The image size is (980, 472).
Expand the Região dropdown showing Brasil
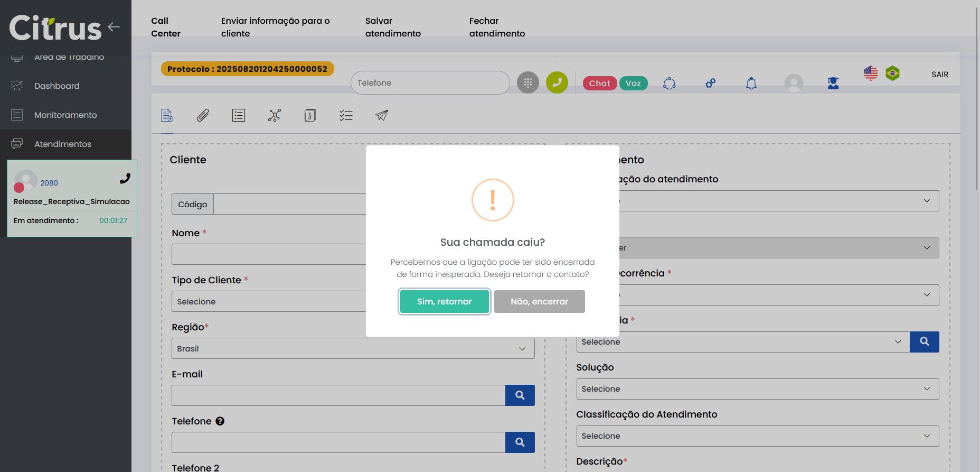(x=353, y=349)
